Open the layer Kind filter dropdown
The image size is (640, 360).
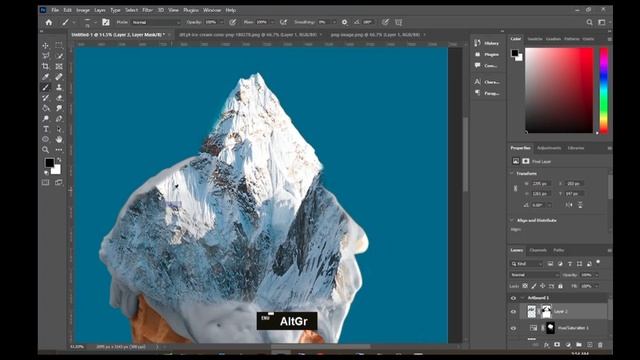pos(527,264)
